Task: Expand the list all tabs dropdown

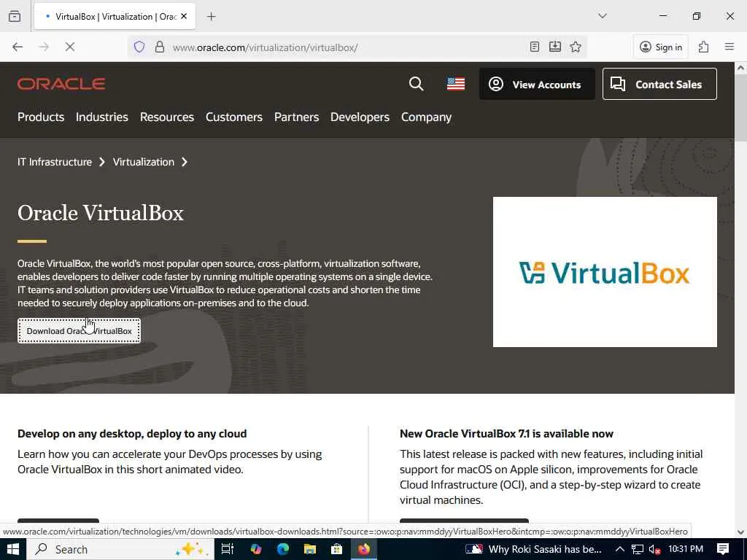Action: point(602,16)
